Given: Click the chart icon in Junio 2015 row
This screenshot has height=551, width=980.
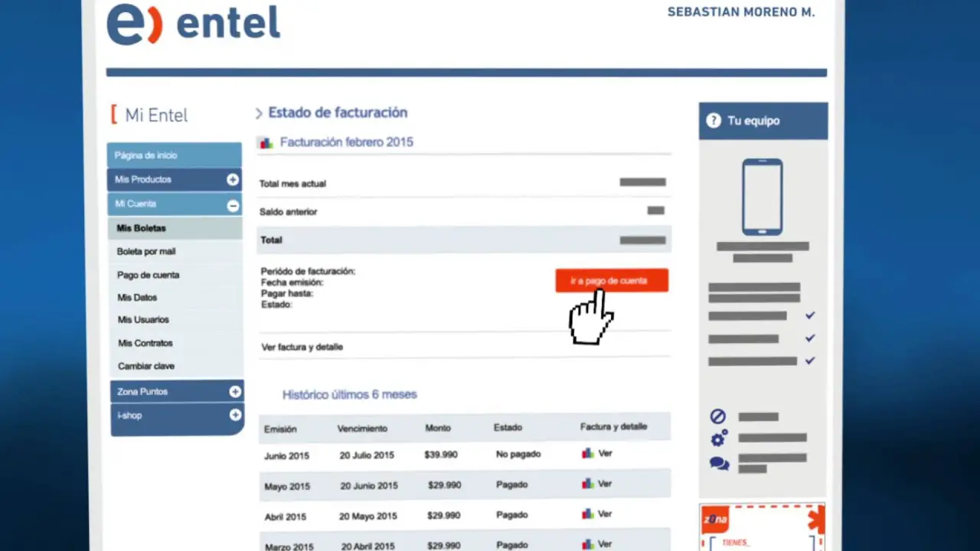Looking at the screenshot, I should tap(588, 454).
